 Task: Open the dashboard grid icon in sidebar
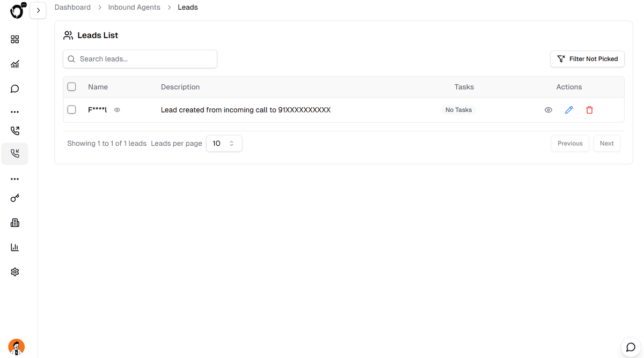pos(15,40)
